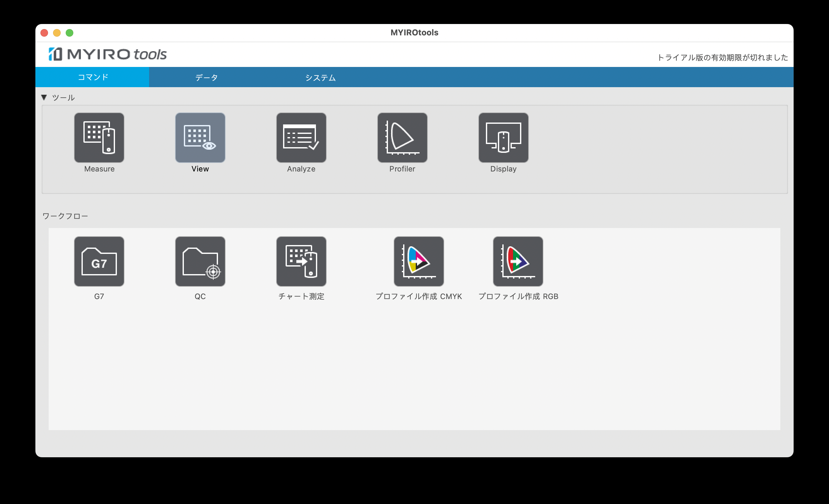Viewport: 829px width, 504px height.
Task: Navigate to システム settings
Action: pos(320,77)
